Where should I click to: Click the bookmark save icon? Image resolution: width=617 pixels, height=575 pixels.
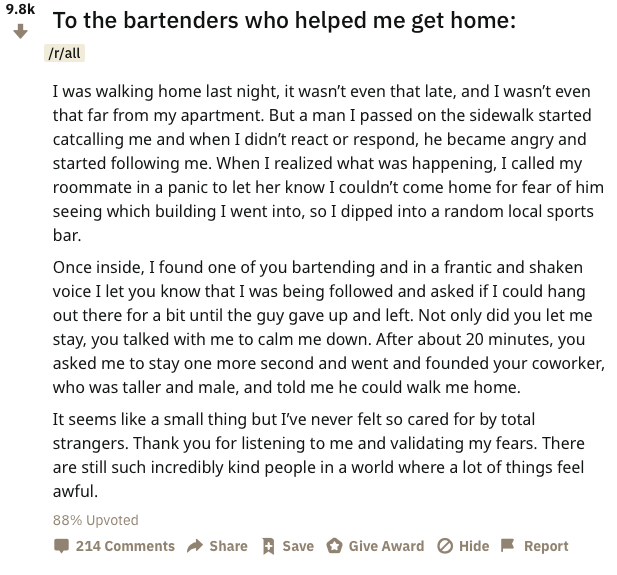[268, 546]
